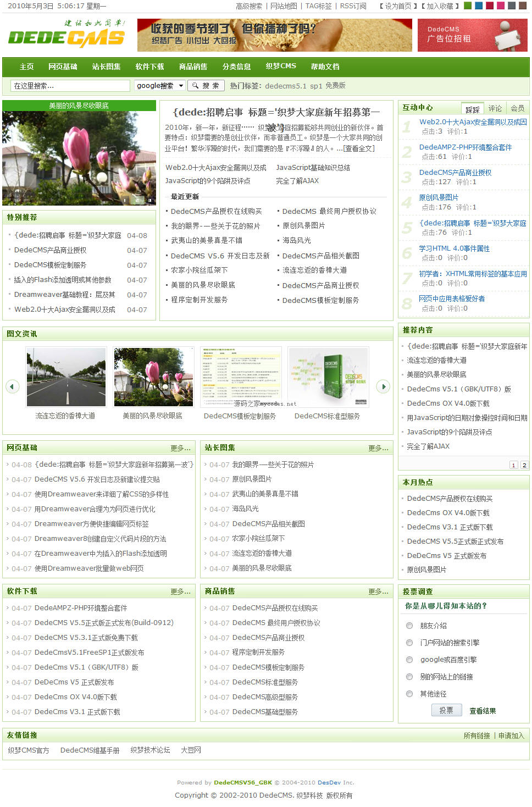532x807 pixels.
Task: Choose 门户网站的搜索引擎 poll option
Action: [x=409, y=643]
